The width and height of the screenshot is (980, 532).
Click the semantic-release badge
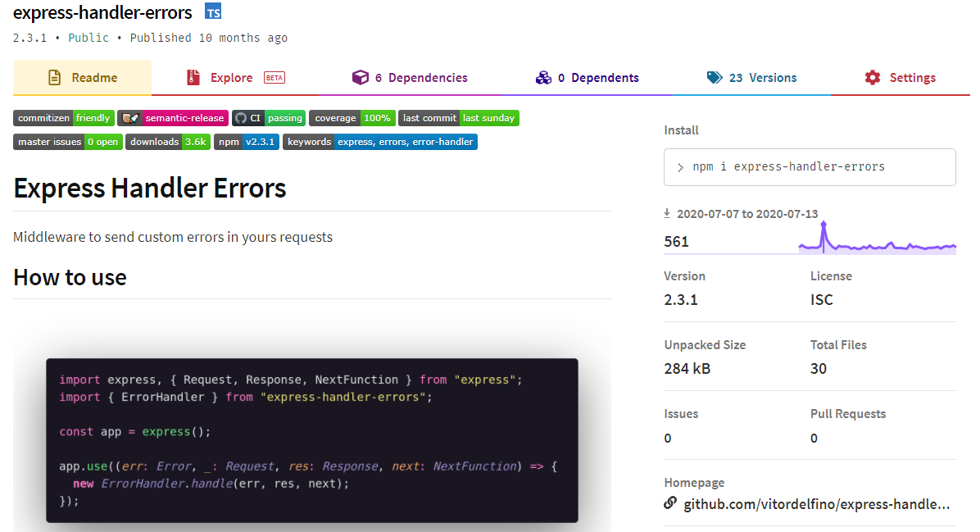pos(173,118)
